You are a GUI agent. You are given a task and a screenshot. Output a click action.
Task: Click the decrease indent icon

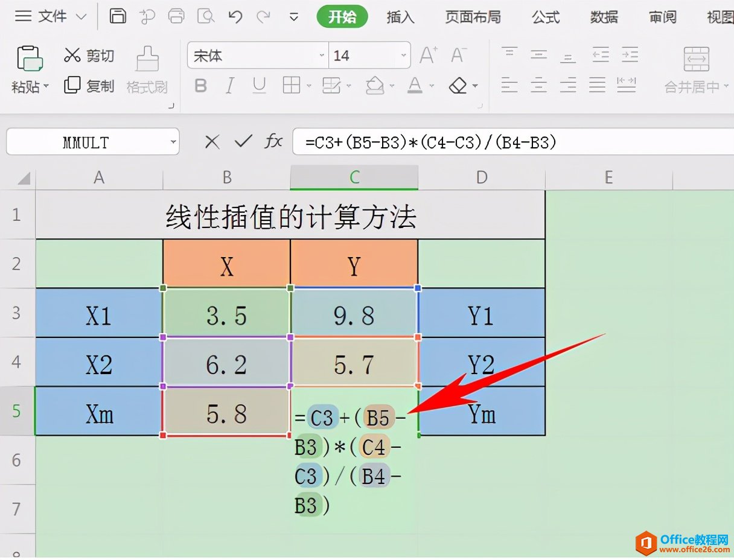coord(601,54)
